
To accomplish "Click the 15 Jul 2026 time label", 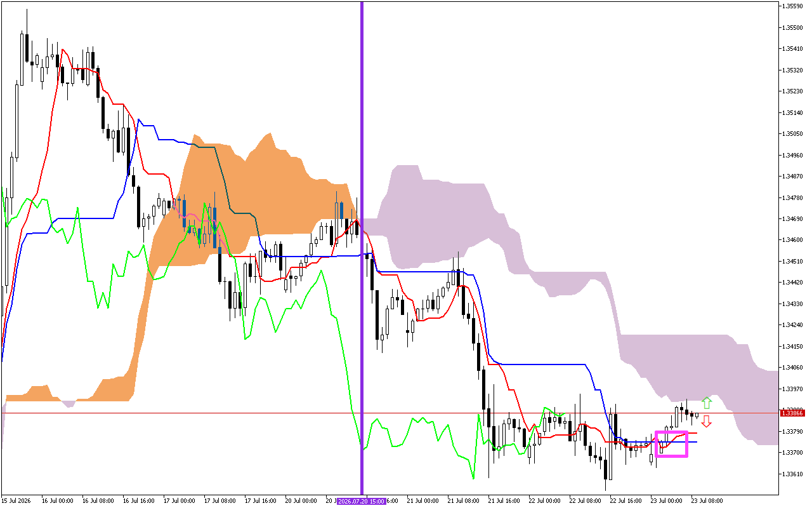I will 16,501.
